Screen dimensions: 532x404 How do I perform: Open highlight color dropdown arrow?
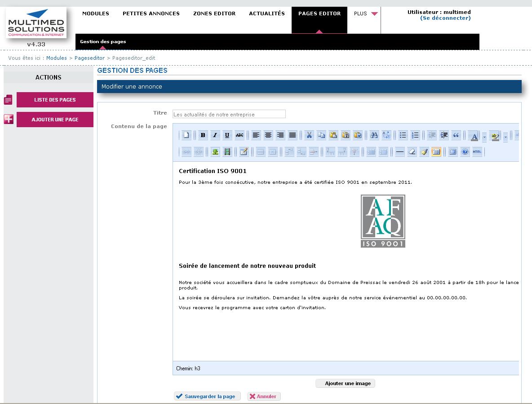[x=505, y=137]
